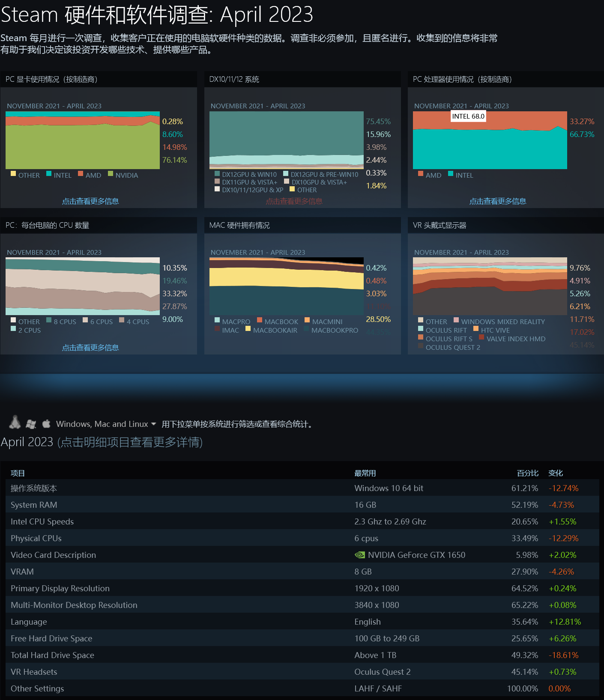Click the Language row in the table
Viewport: 604px width, 700px height.
tap(29, 622)
